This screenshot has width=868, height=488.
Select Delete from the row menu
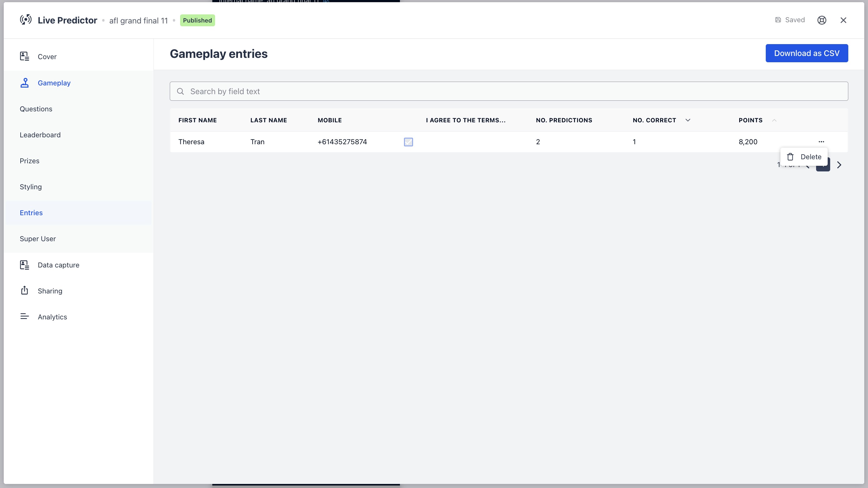pos(804,157)
